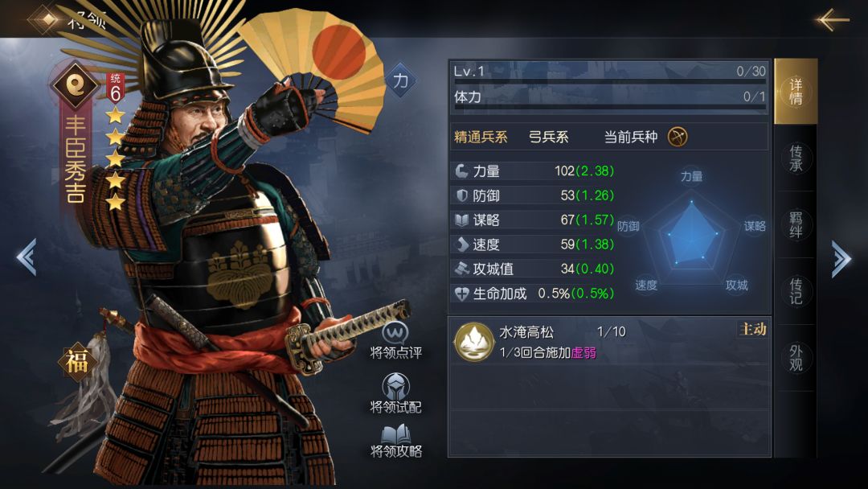Show next general with right chevron

point(841,258)
